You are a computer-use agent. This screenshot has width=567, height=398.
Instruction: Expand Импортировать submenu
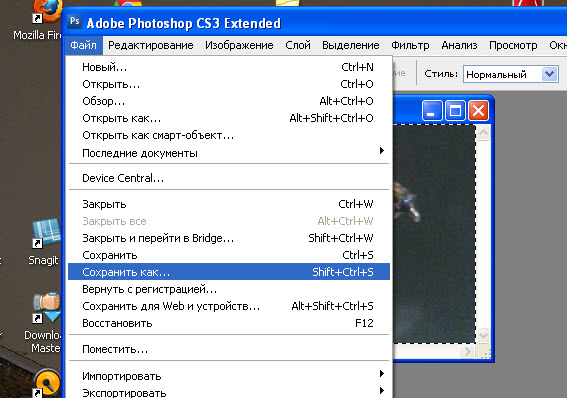pos(229,376)
